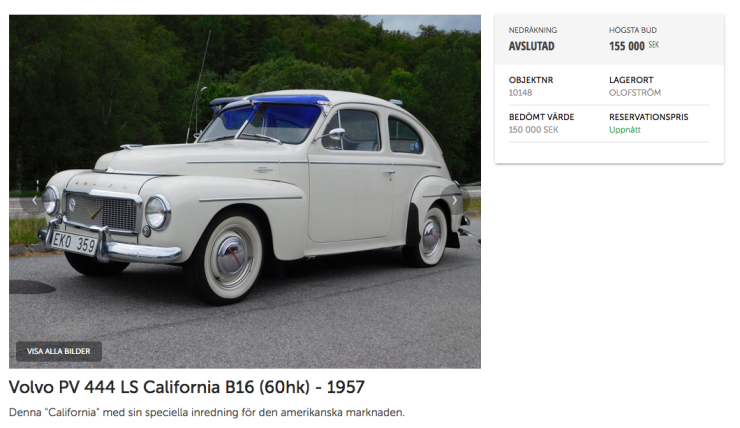
Task: Click the RESERVATIONSPRIS label
Action: [x=648, y=117]
